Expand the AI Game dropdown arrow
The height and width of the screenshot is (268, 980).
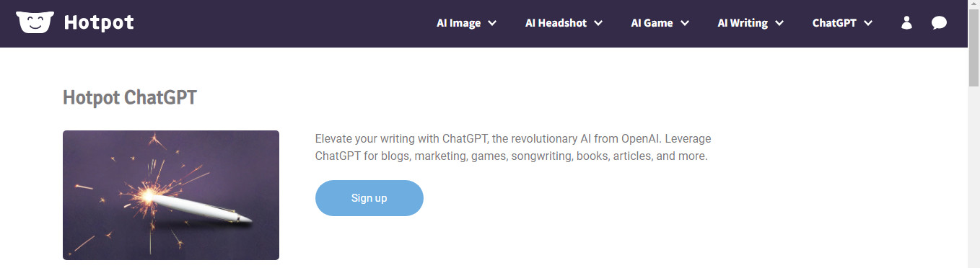tap(685, 23)
